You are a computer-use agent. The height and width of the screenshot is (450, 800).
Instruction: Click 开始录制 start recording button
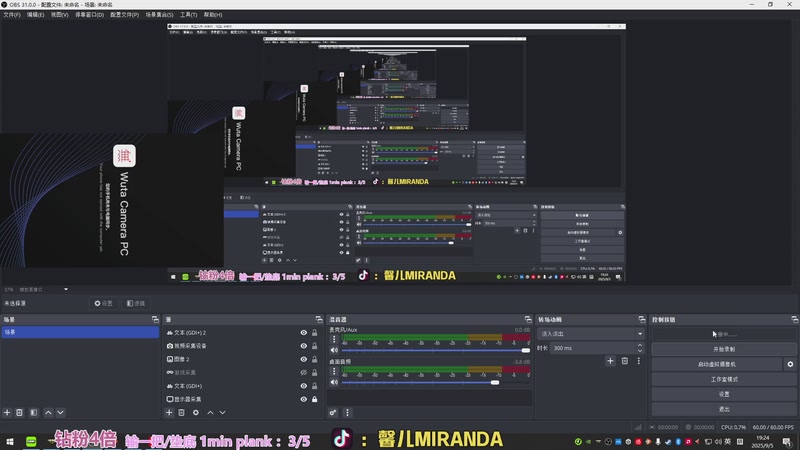click(723, 349)
